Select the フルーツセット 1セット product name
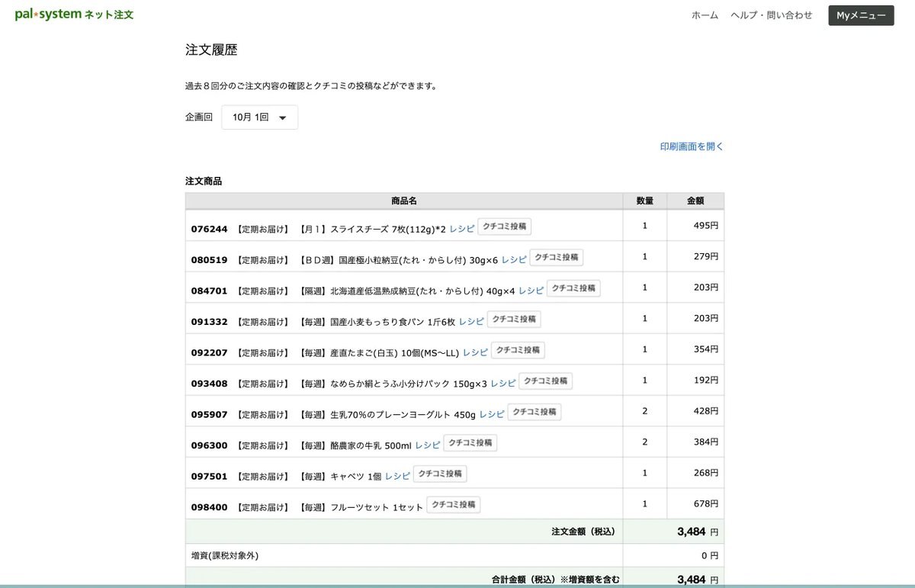Screen dimensions: 915x588 click(377, 507)
